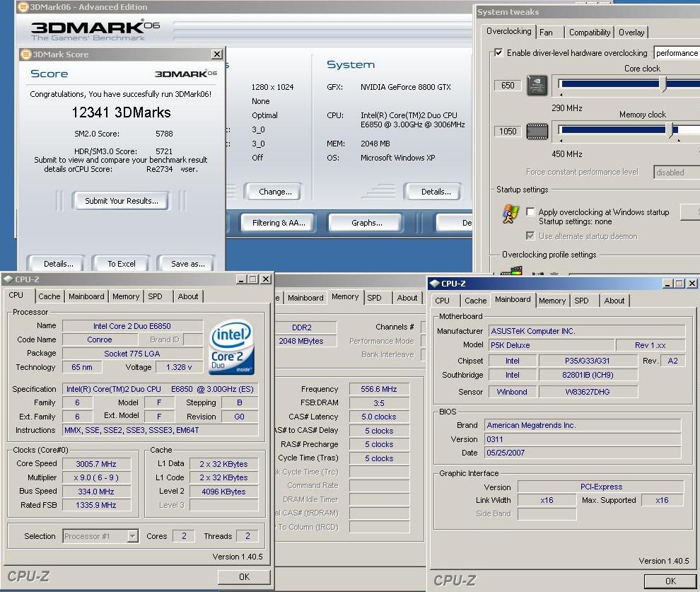Click the 3DMark Score window title icon
The image size is (700, 592).
pos(26,54)
